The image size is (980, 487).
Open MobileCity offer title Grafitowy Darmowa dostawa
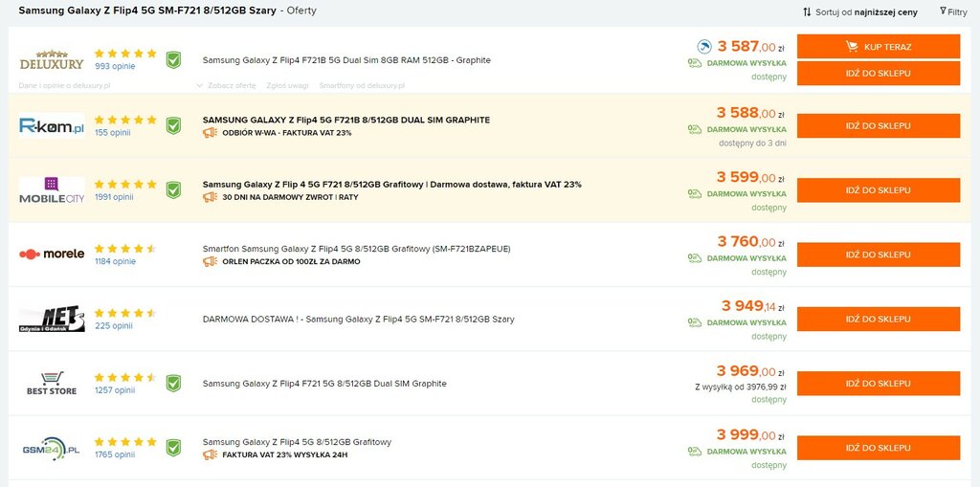coord(391,185)
